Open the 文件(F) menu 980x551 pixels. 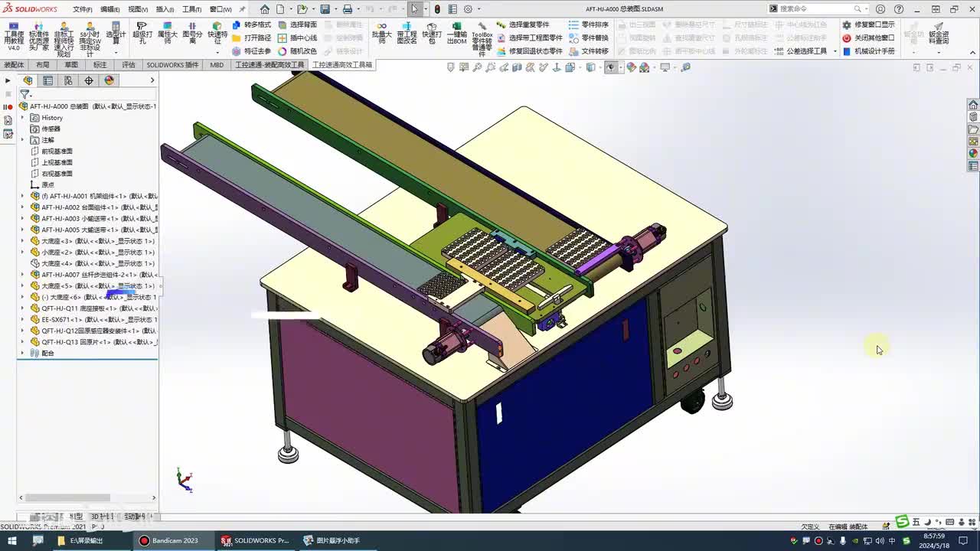tap(82, 9)
